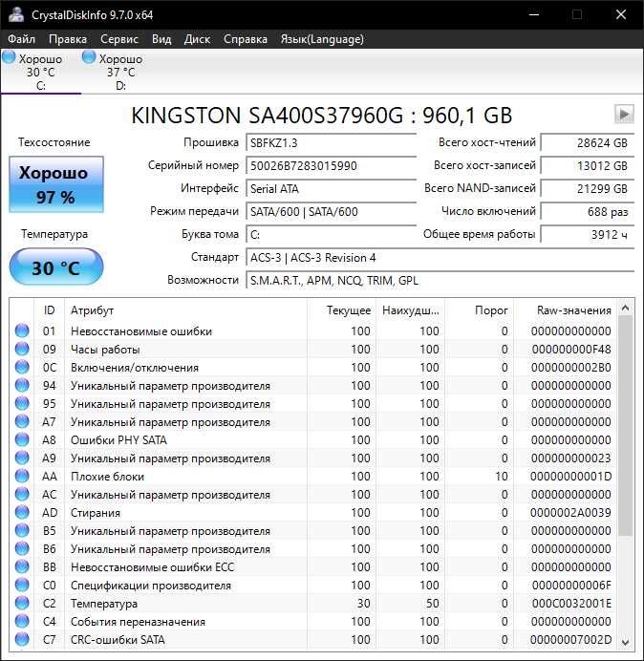
Task: Click status orb for C0 Спецификации производителя
Action: (22, 585)
